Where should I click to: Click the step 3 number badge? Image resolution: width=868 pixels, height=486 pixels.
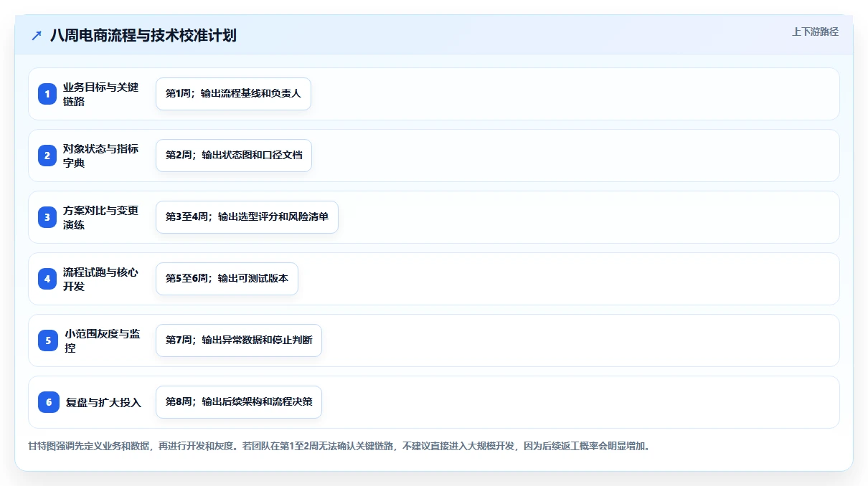click(x=47, y=217)
